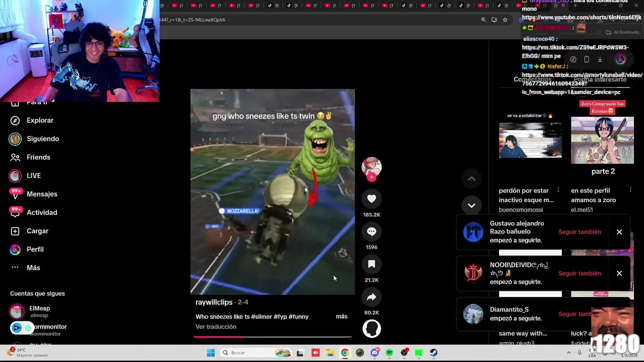
Task: Open options for 'perdón por estar inactivo' video
Action: tap(558, 190)
